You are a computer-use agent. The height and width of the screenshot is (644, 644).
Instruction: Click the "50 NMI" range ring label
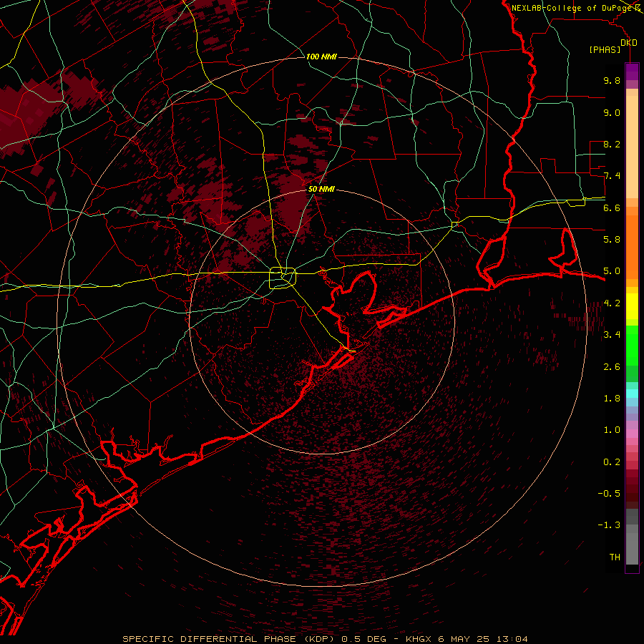pos(321,189)
